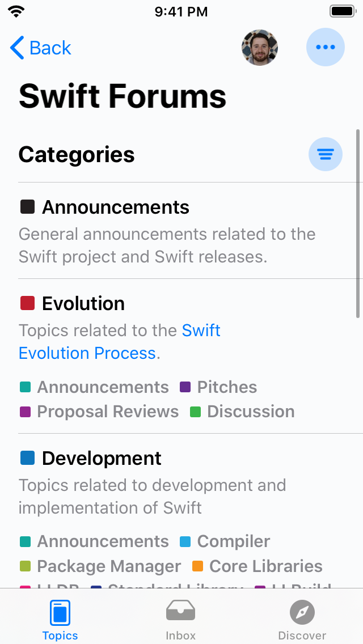363x644 pixels.
Task: Open the three-dots more options menu
Action: 325,48
